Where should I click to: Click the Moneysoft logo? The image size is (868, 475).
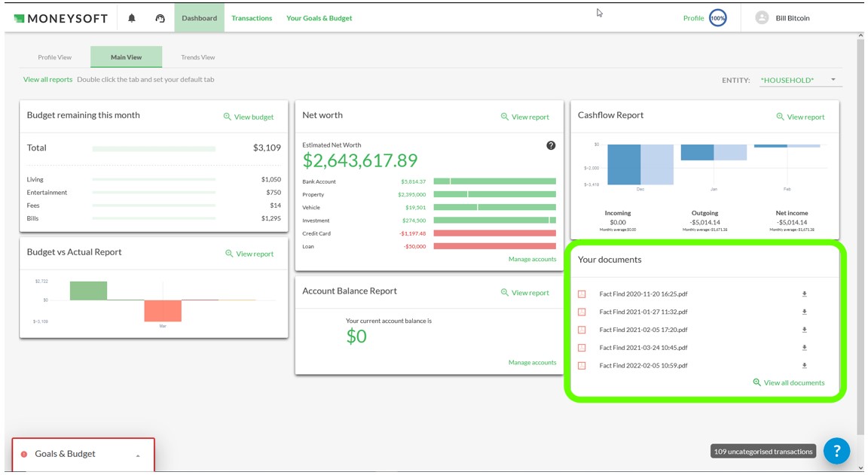coord(61,18)
